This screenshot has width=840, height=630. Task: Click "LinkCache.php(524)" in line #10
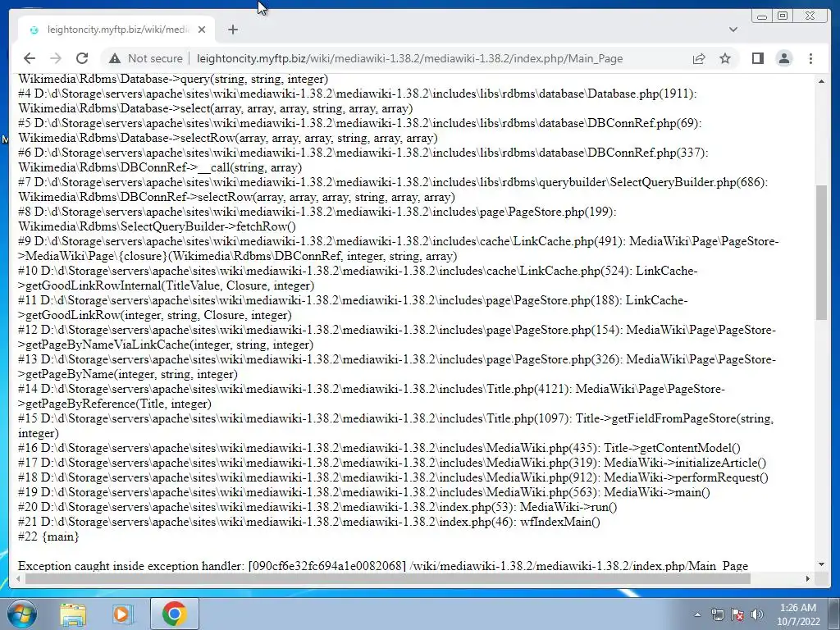click(573, 271)
